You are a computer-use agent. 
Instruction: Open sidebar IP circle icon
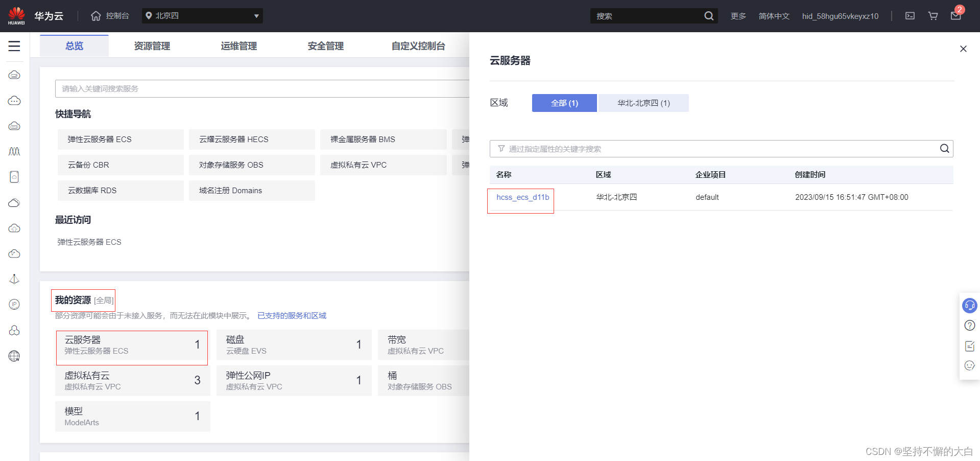(14, 305)
